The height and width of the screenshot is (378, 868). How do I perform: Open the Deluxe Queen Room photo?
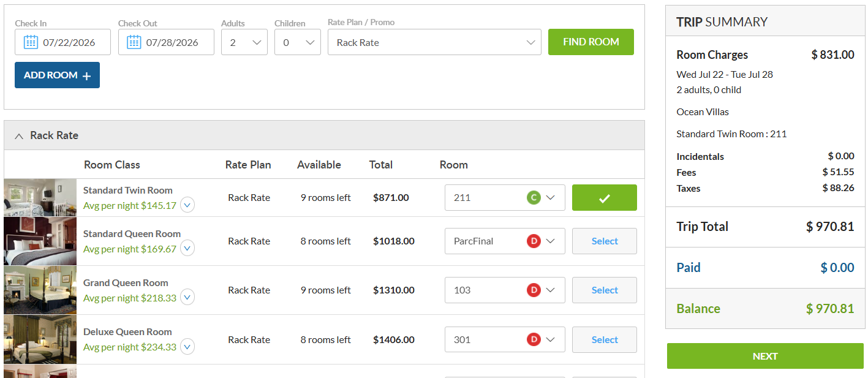click(40, 339)
